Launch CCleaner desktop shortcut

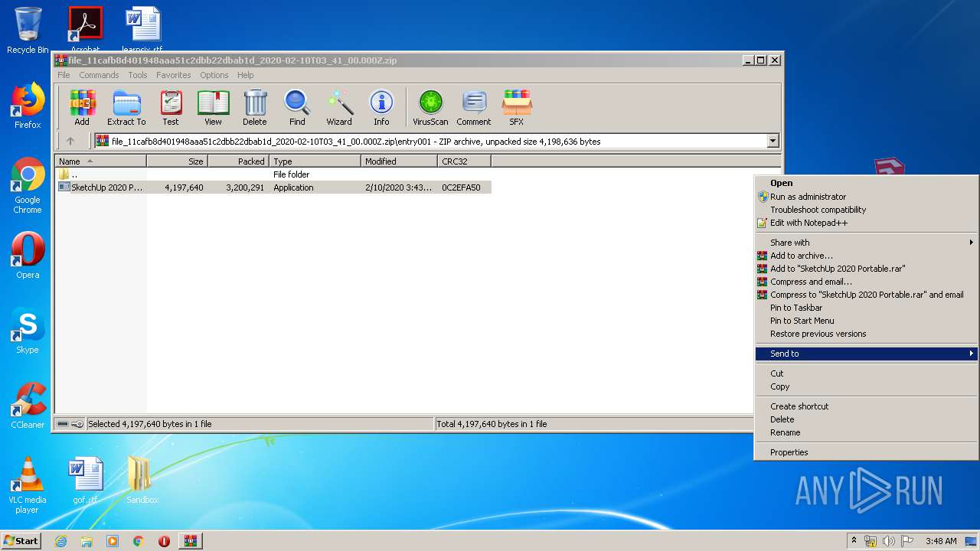[28, 406]
